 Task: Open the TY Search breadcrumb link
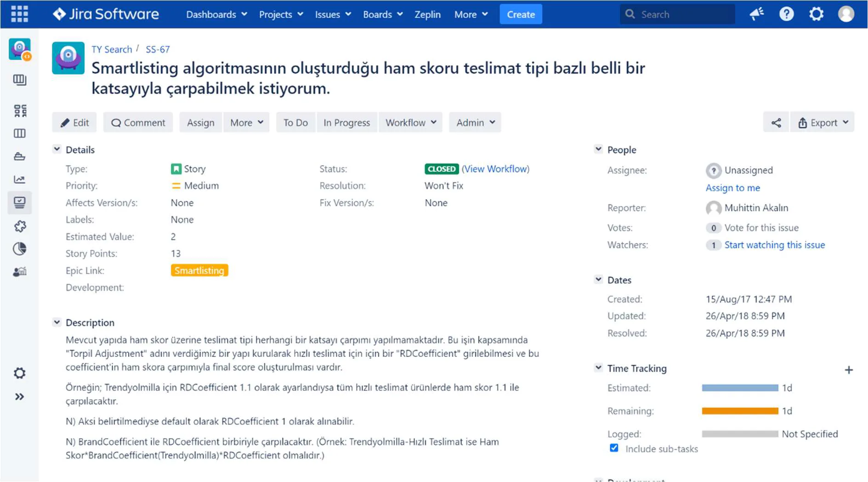click(112, 49)
